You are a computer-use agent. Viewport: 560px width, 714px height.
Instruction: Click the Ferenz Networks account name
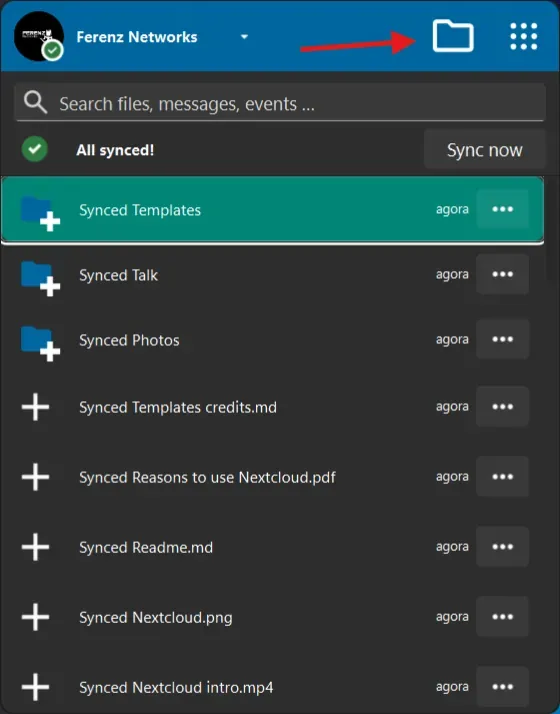click(x=137, y=37)
